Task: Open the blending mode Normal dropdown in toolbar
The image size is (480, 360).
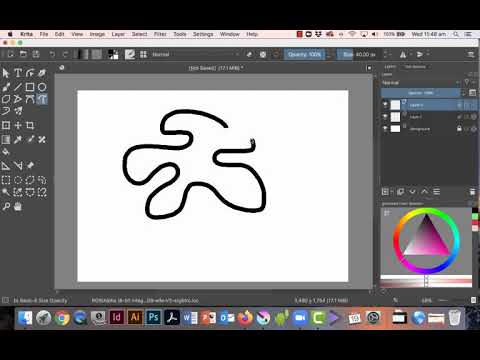Action: (195, 54)
